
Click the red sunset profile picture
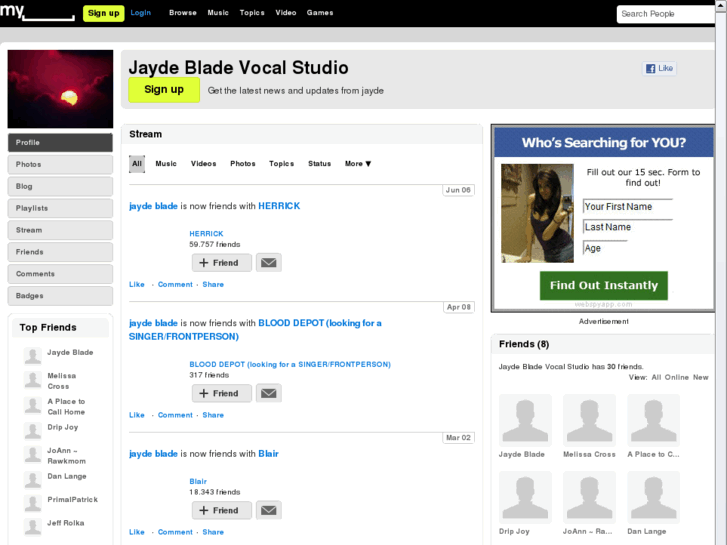(x=60, y=89)
